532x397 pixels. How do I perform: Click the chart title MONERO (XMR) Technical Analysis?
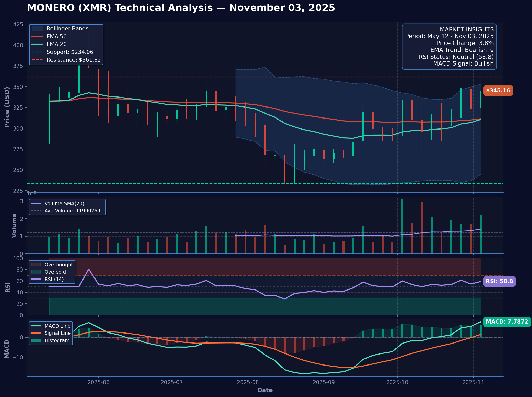click(x=181, y=8)
